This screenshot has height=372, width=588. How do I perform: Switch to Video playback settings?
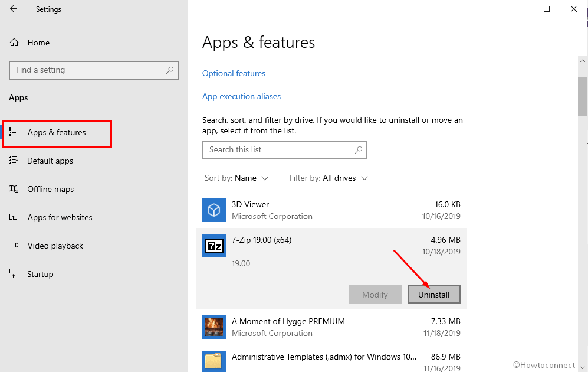tap(55, 246)
